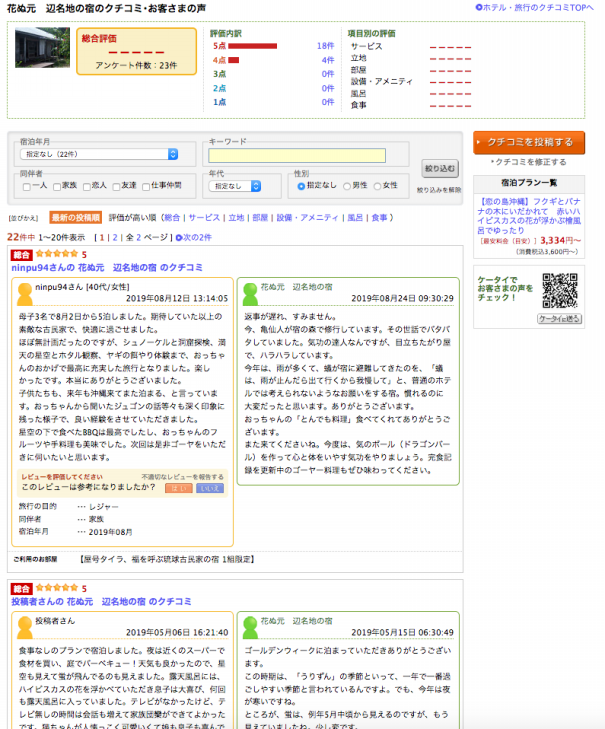Click the QR code image

tap(560, 290)
